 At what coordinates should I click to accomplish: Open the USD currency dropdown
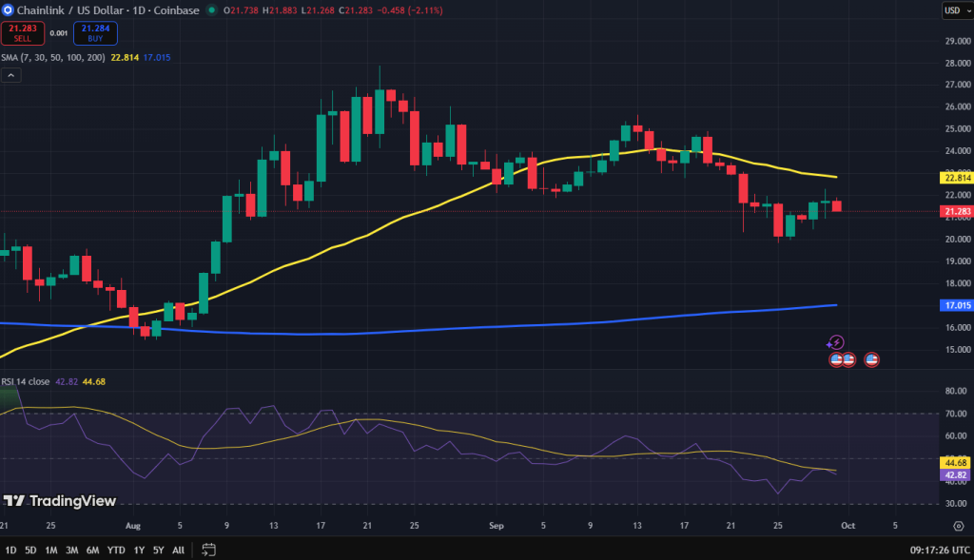[x=952, y=10]
